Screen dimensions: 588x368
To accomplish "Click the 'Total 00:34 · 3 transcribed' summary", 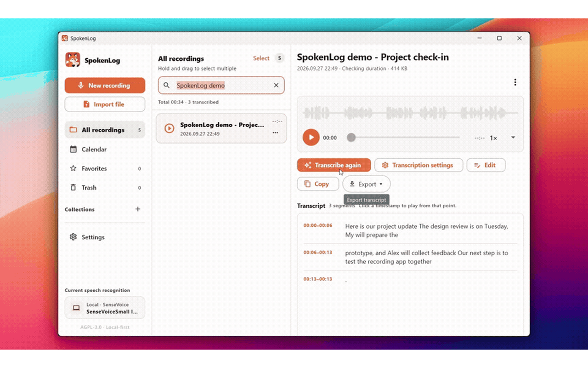I will [188, 102].
